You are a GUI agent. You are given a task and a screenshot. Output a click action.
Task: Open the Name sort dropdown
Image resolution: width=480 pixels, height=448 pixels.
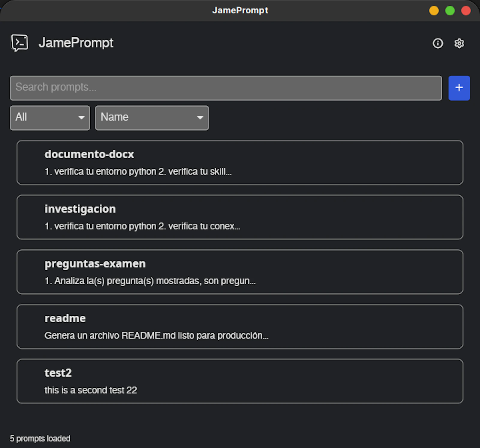[x=152, y=118]
